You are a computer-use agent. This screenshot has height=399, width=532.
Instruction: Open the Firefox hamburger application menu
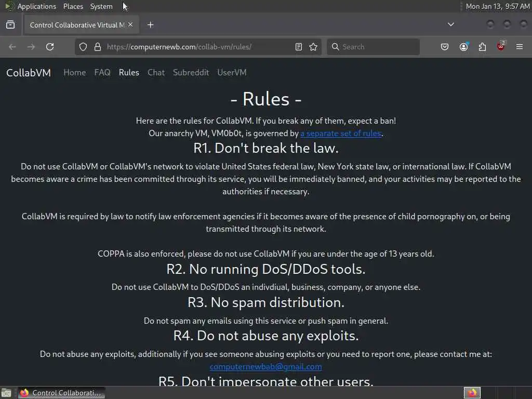click(x=520, y=46)
